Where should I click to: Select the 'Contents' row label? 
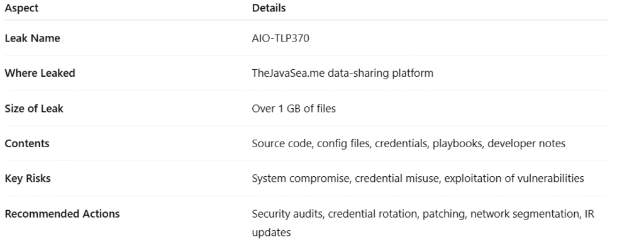27,143
